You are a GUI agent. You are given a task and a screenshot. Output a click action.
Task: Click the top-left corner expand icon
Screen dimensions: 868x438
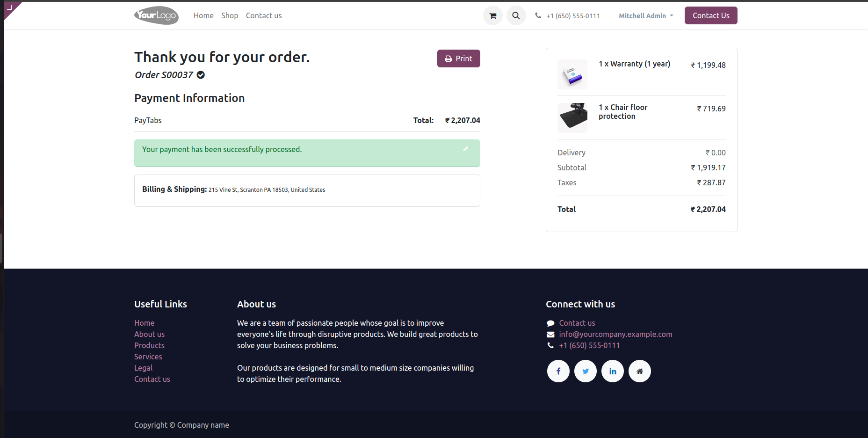pyautogui.click(x=9, y=7)
